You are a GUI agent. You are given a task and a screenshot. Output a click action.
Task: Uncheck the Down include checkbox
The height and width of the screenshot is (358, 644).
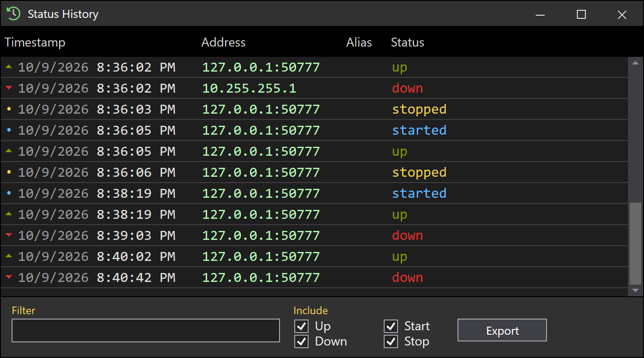point(301,341)
